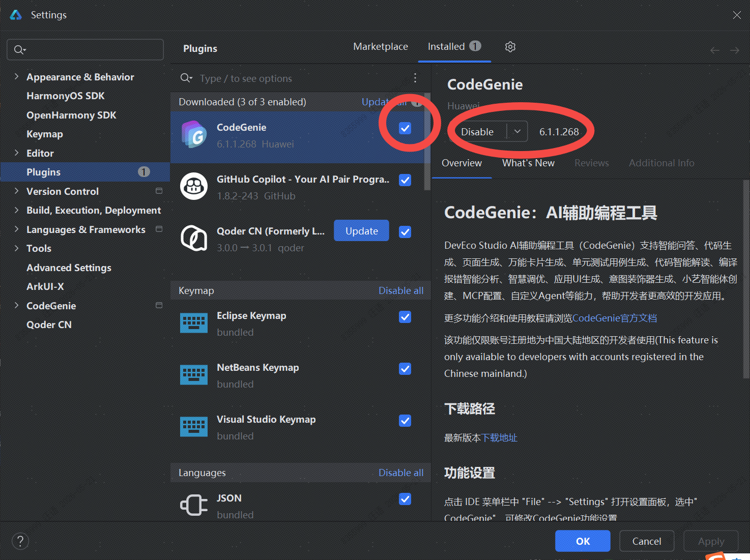750x560 pixels.
Task: Click the badge on the Installed tab
Action: pyautogui.click(x=475, y=46)
